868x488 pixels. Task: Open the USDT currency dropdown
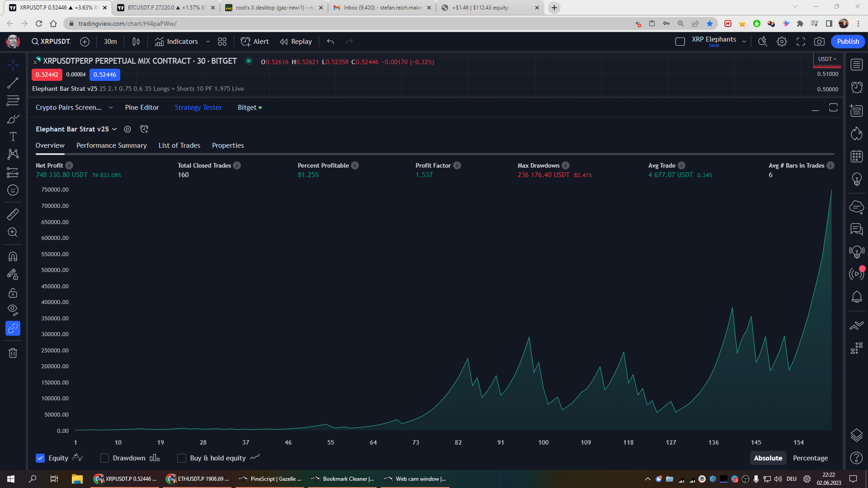tap(827, 59)
